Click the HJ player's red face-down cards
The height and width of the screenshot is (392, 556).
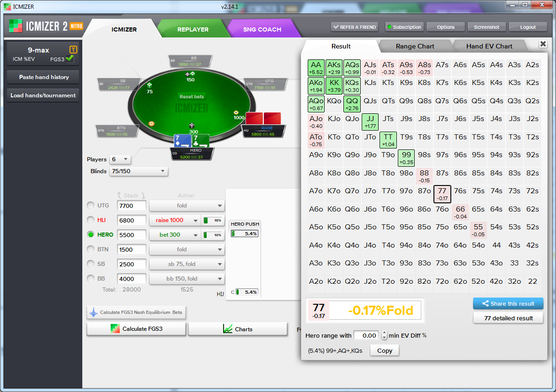[x=263, y=118]
